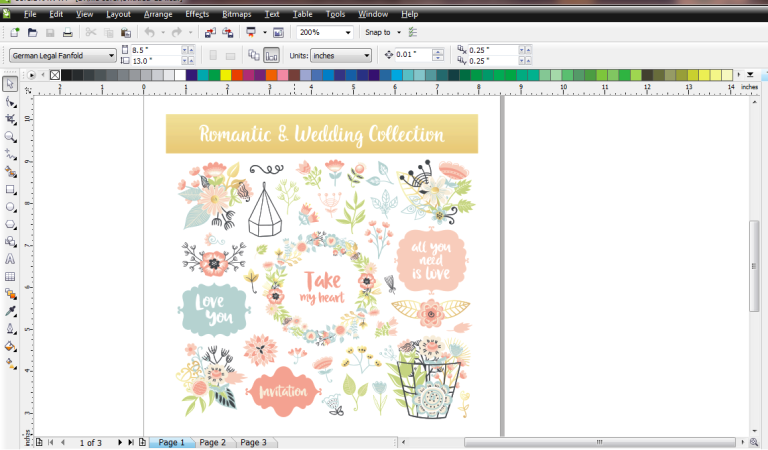Open the Bitmaps menu
768x450 pixels.
point(237,14)
